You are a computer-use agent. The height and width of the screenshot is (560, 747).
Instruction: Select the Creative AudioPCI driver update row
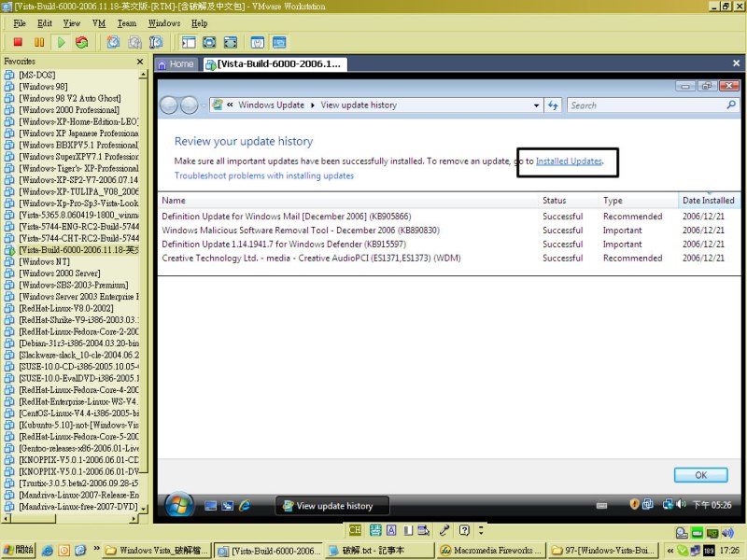tap(449, 259)
